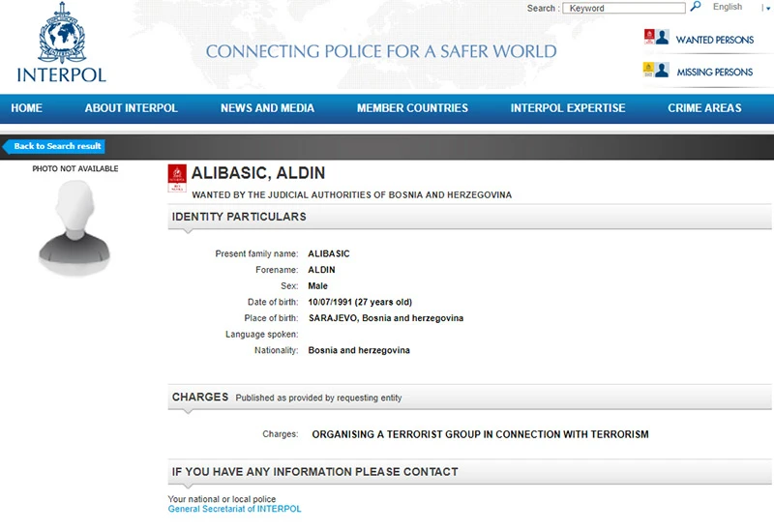Open the ABOUT INTERPOL menu
The height and width of the screenshot is (532, 774).
pos(131,108)
